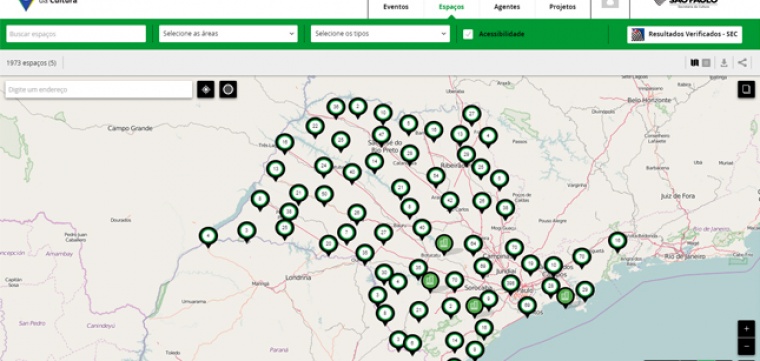Toggle the Acessibilidade checkbox
This screenshot has height=361, width=760.
click(468, 34)
